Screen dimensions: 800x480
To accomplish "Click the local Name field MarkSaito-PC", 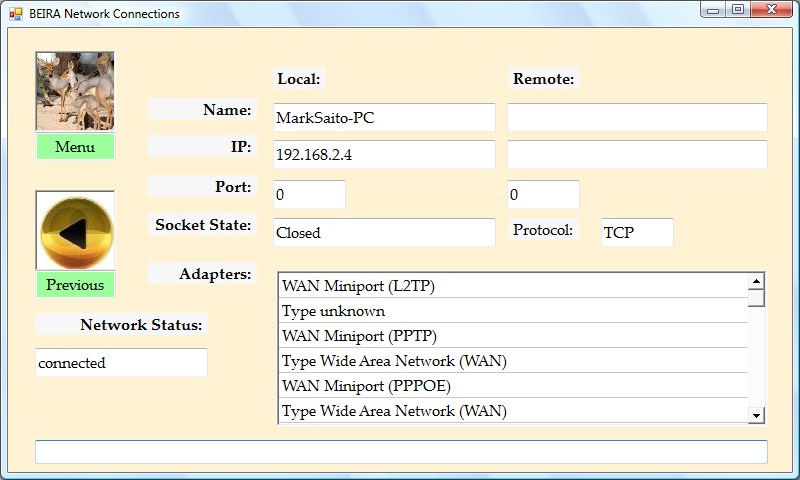I will click(x=384, y=117).
